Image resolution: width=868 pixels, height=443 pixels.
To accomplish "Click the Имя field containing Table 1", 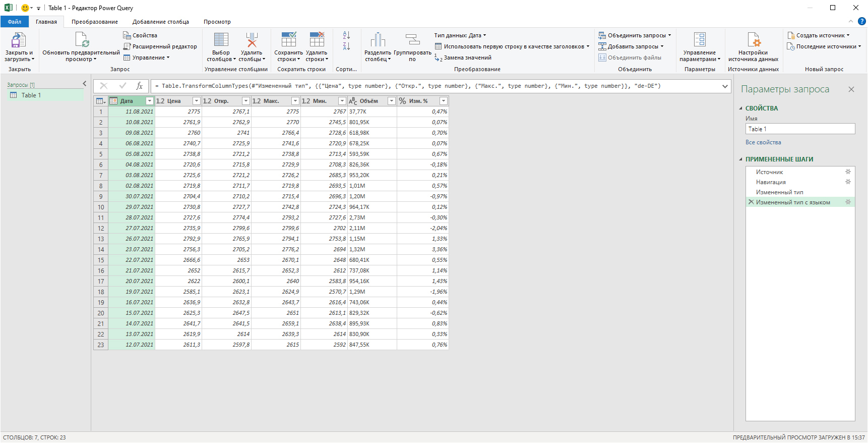I will coord(800,129).
